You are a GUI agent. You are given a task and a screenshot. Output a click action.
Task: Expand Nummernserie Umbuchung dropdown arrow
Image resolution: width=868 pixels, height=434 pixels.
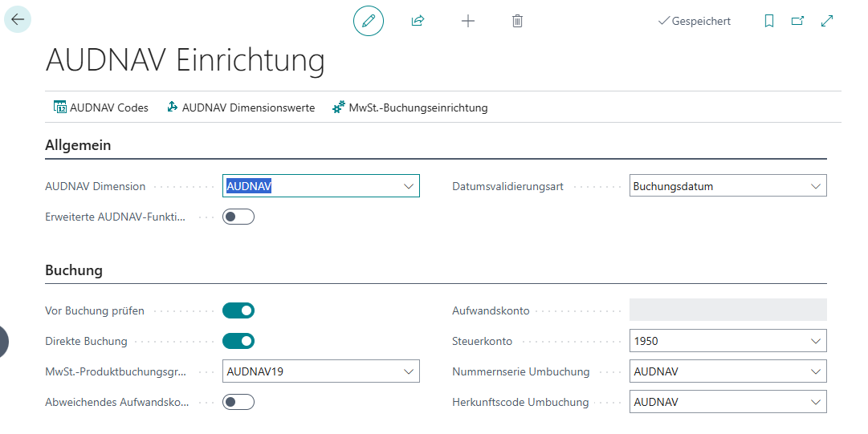(x=816, y=371)
